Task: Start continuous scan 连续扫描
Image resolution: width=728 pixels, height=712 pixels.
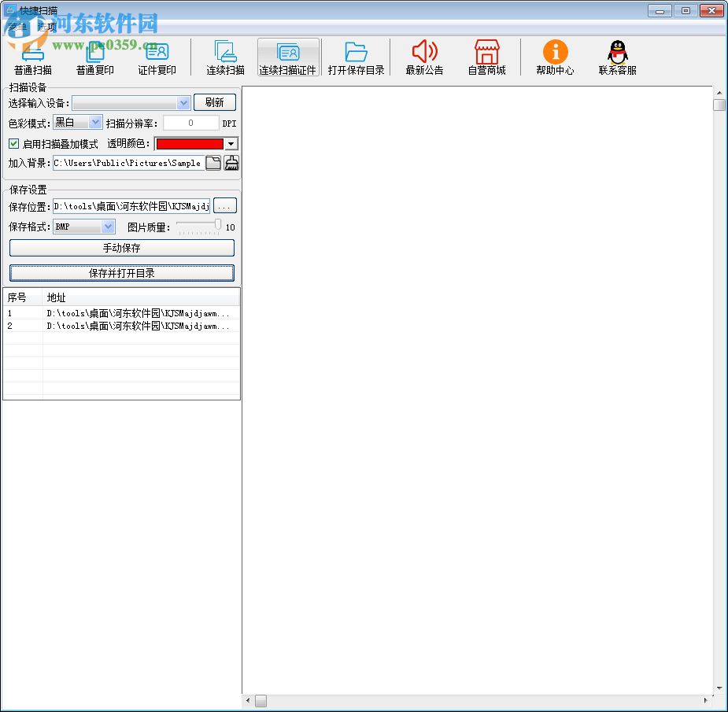Action: coord(225,57)
